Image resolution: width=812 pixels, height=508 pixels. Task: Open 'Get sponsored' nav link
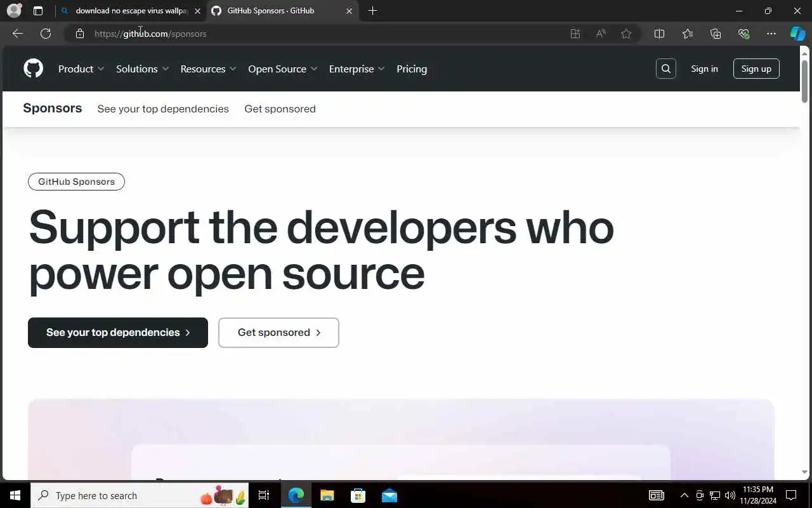280,109
